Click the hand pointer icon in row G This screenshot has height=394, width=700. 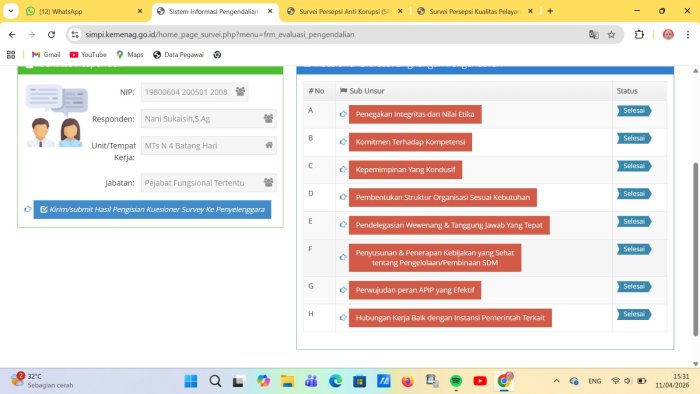pos(343,290)
